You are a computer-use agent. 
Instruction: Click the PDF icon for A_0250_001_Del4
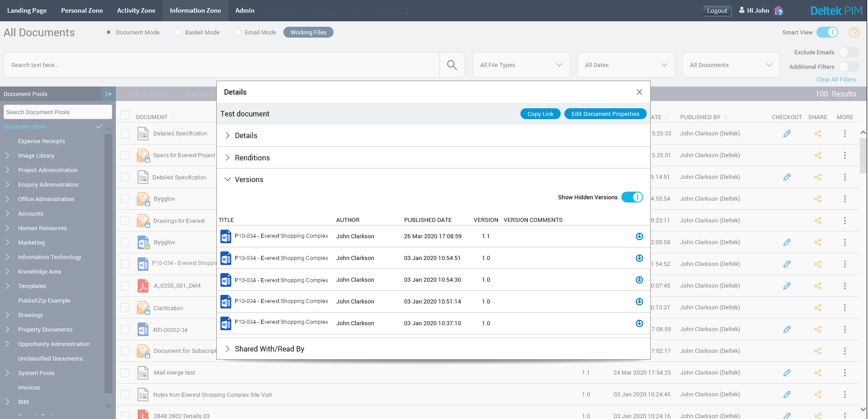pyautogui.click(x=143, y=285)
